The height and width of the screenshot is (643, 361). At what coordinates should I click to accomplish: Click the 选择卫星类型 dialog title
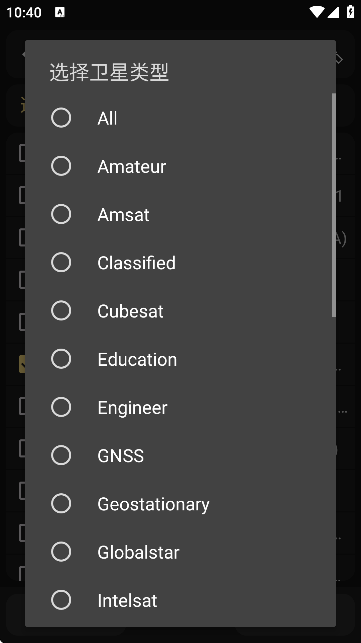(x=109, y=72)
